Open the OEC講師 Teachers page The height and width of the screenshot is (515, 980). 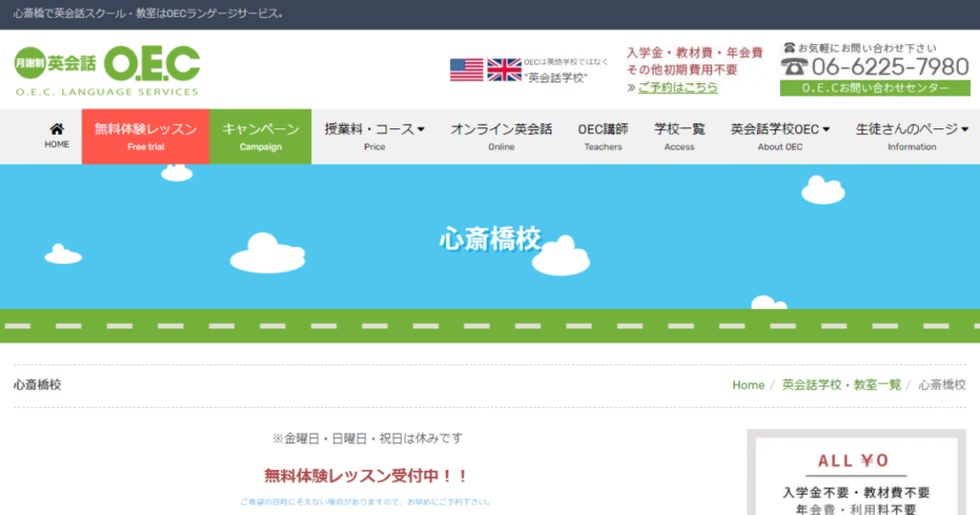click(x=603, y=136)
